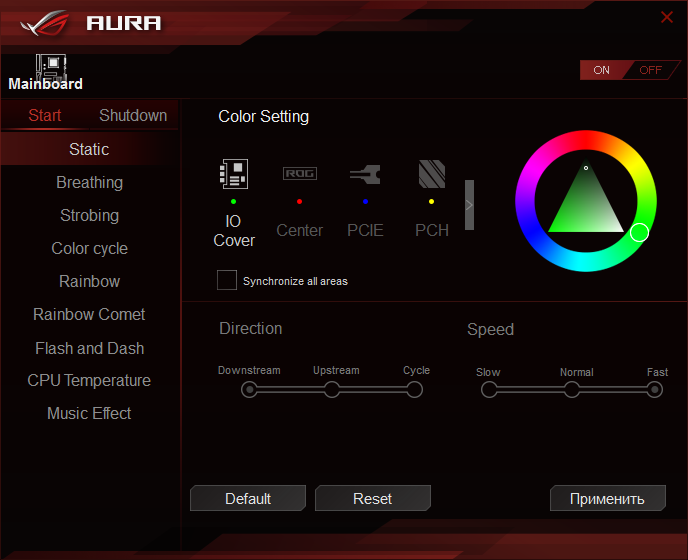Image resolution: width=688 pixels, height=560 pixels.
Task: Choose the Static effect
Action: pos(89,149)
